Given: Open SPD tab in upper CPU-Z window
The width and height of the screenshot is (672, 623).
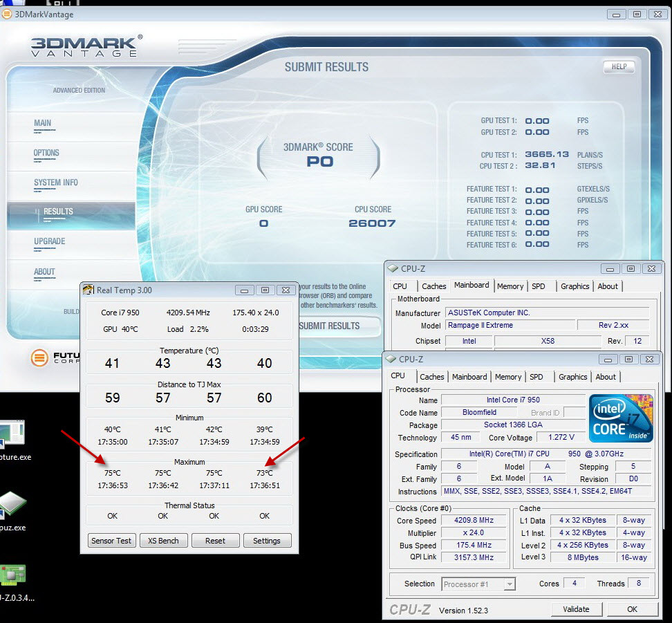Looking at the screenshot, I should 539,286.
